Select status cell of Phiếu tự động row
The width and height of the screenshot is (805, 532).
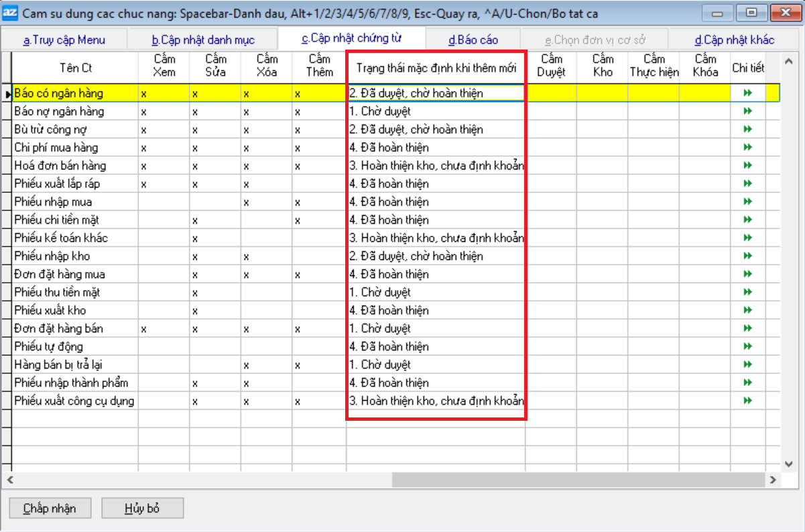[435, 346]
